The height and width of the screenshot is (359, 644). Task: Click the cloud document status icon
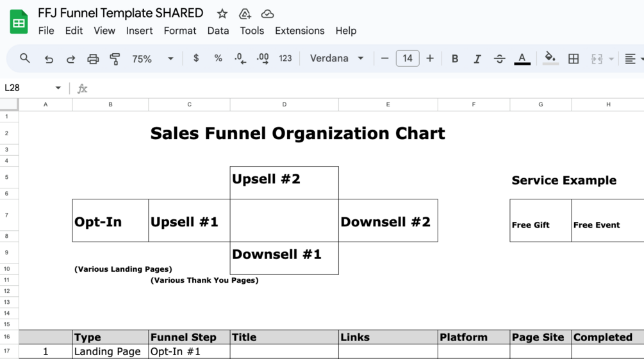pos(268,13)
